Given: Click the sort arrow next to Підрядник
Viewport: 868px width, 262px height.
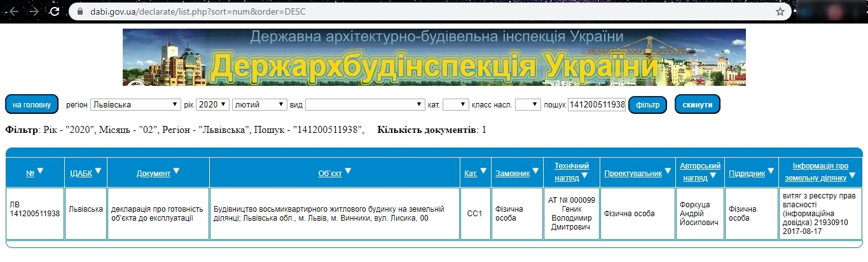Looking at the screenshot, I should 771,170.
